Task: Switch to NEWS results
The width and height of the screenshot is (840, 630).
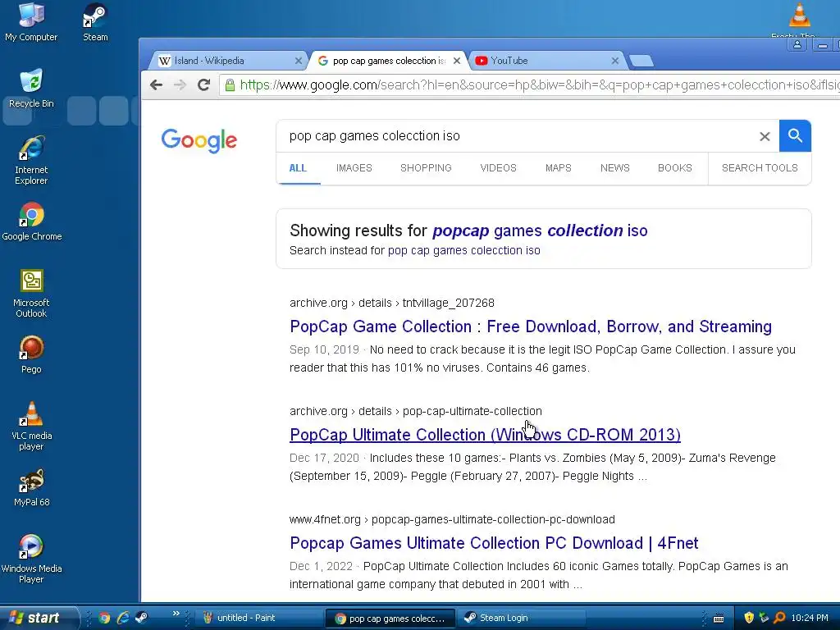Action: [615, 168]
